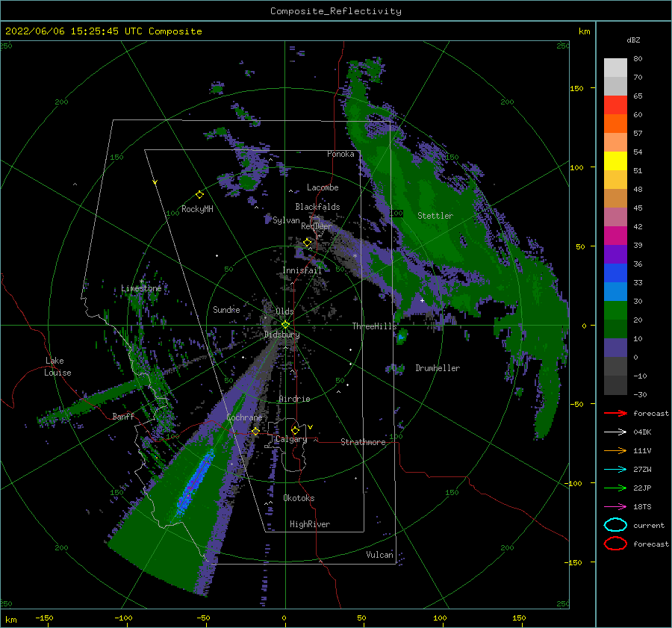Image resolution: width=672 pixels, height=628 pixels.
Task: Choose the purple 36-39 dBZ color band
Action: click(x=615, y=255)
